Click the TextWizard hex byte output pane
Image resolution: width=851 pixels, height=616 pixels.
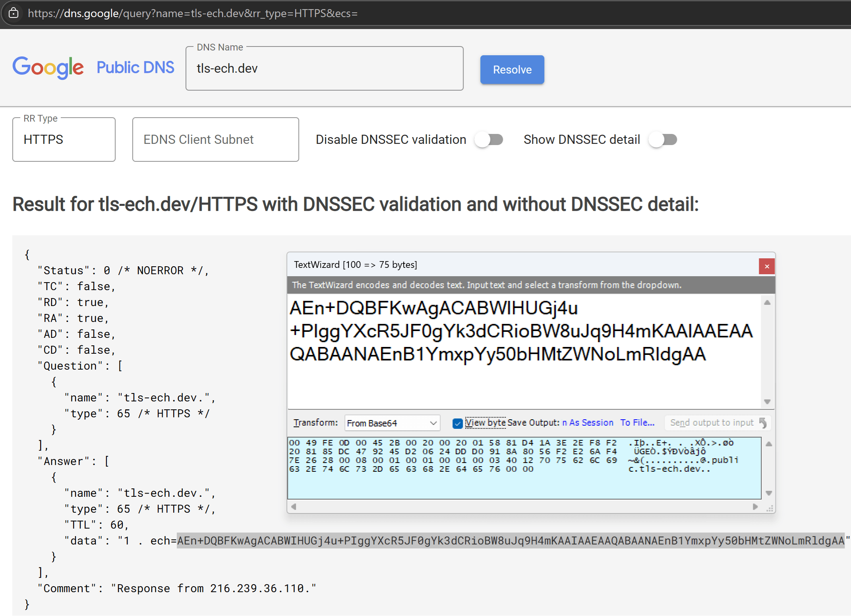[524, 468]
